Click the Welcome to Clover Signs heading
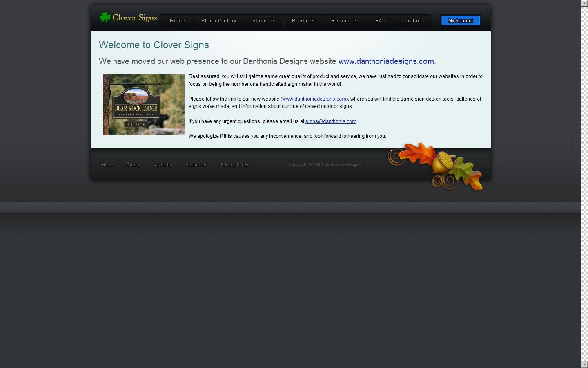 pos(154,45)
